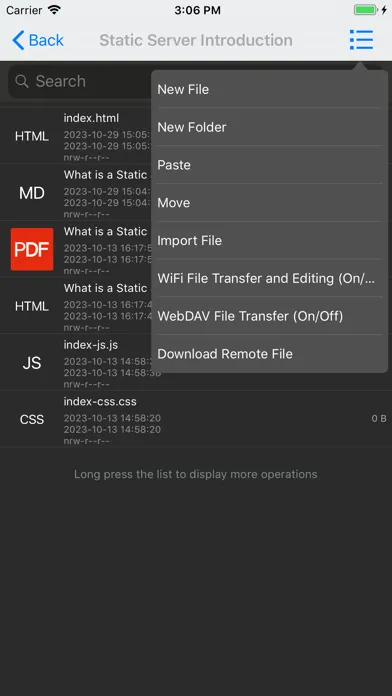The image size is (392, 696).
Task: Tap the Back chevron arrow
Action: click(18, 40)
